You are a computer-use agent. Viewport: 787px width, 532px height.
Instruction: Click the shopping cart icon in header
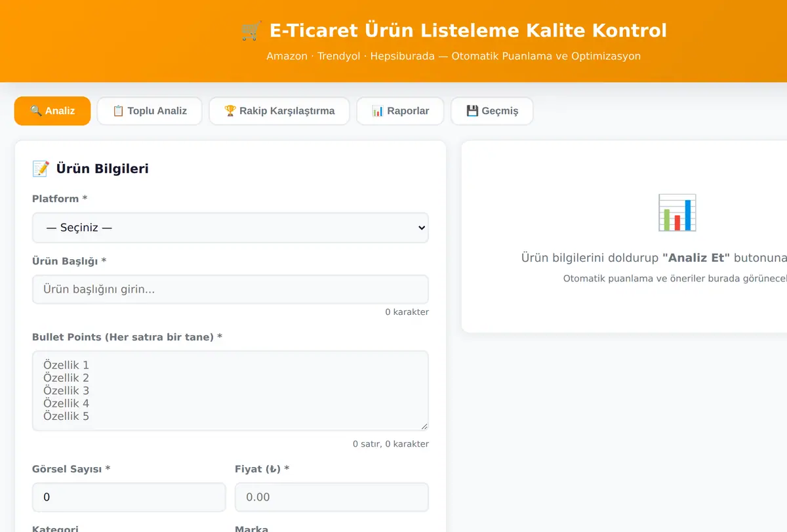[x=251, y=31]
